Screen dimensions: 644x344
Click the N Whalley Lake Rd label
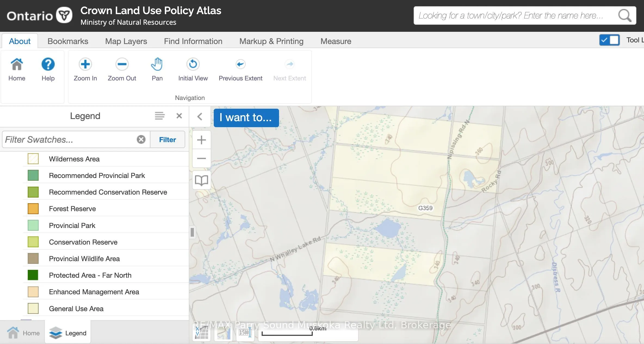click(x=295, y=249)
